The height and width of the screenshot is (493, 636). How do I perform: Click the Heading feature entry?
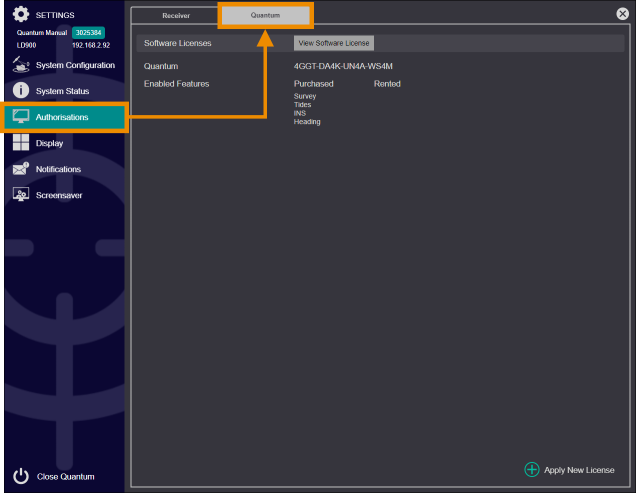pyautogui.click(x=307, y=122)
